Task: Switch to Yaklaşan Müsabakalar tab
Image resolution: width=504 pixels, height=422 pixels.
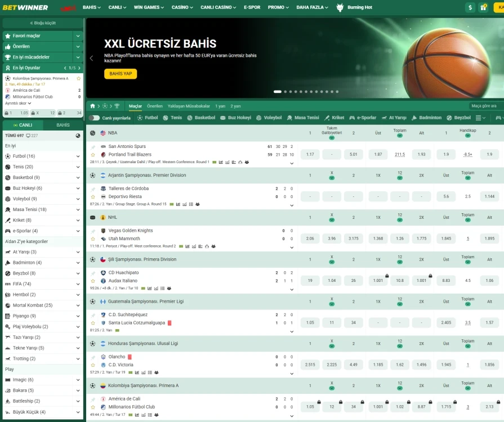Action: click(189, 106)
